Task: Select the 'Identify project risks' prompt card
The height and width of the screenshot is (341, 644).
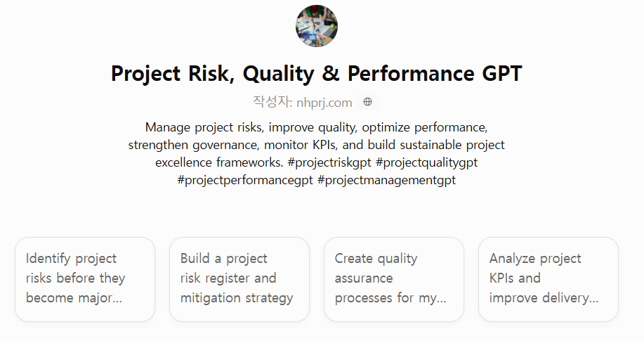Action: 85,279
